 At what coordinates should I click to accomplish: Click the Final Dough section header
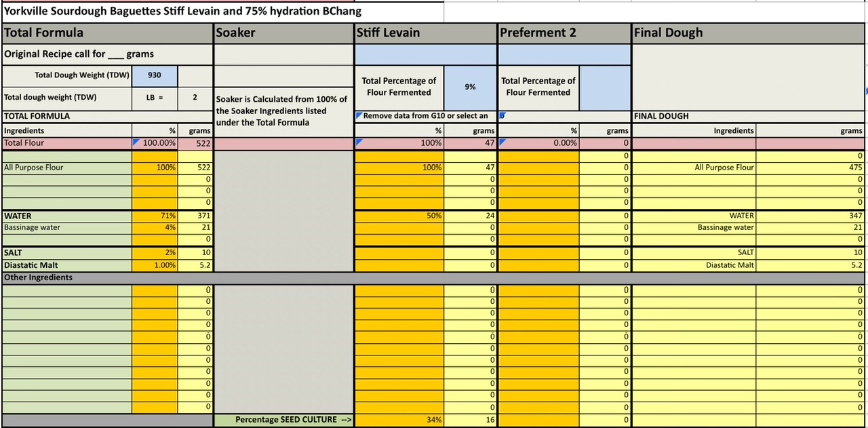tap(749, 33)
